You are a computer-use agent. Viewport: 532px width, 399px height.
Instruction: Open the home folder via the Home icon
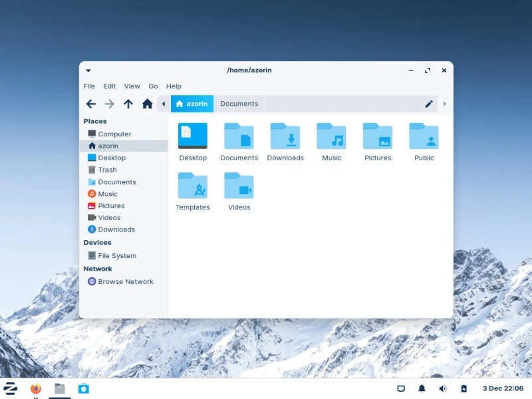point(146,104)
